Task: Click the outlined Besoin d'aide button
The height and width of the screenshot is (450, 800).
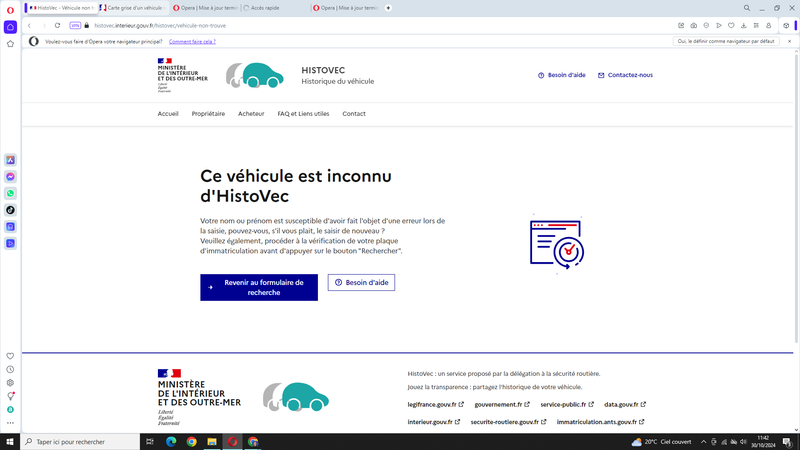Action: [x=361, y=283]
